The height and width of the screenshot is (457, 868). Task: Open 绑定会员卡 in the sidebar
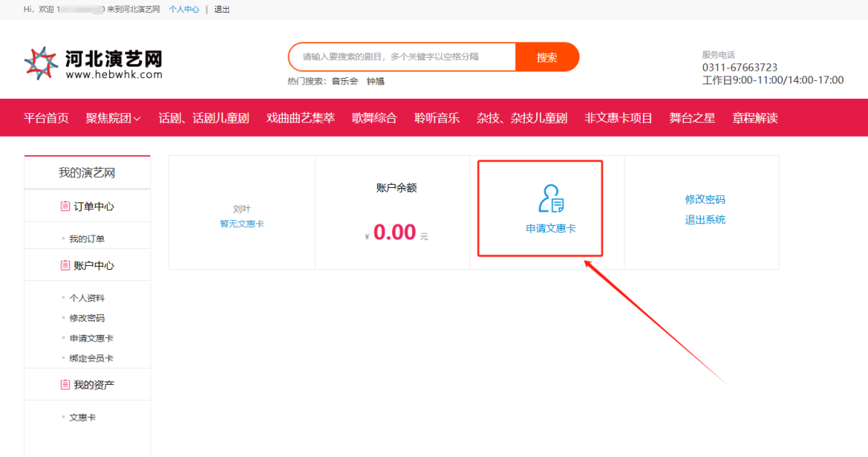point(92,358)
